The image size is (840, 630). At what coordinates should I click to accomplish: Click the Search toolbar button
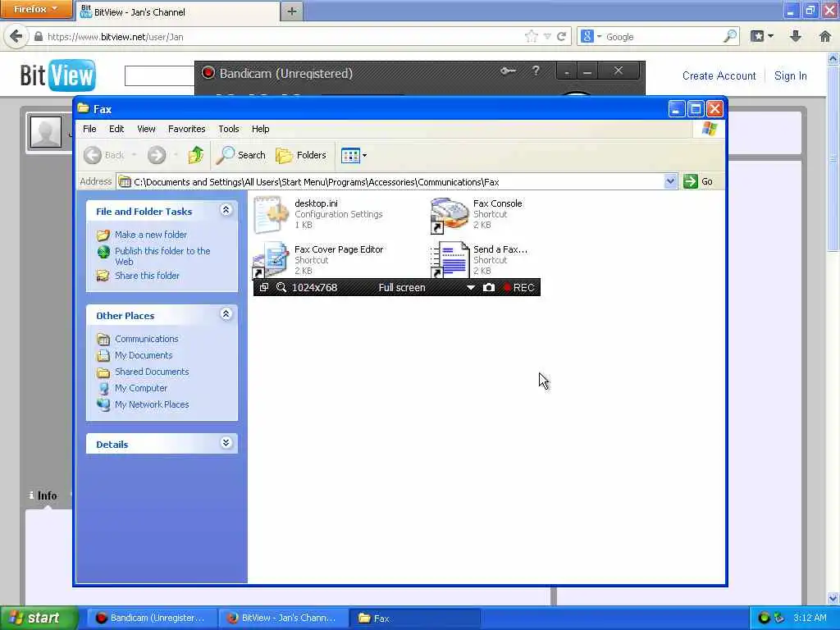tap(240, 155)
